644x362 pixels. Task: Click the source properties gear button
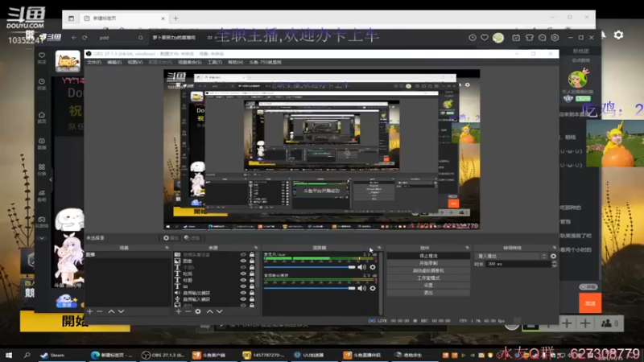pyautogui.click(x=171, y=238)
